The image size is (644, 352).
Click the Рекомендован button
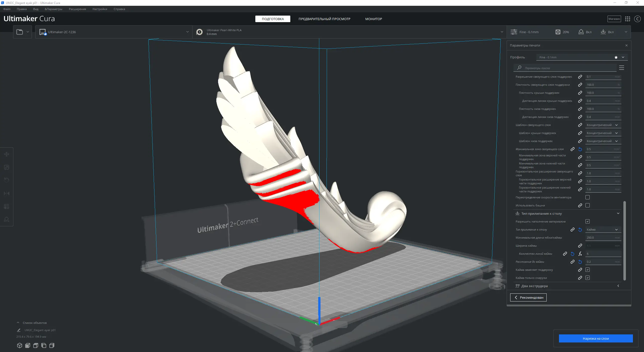coord(528,297)
